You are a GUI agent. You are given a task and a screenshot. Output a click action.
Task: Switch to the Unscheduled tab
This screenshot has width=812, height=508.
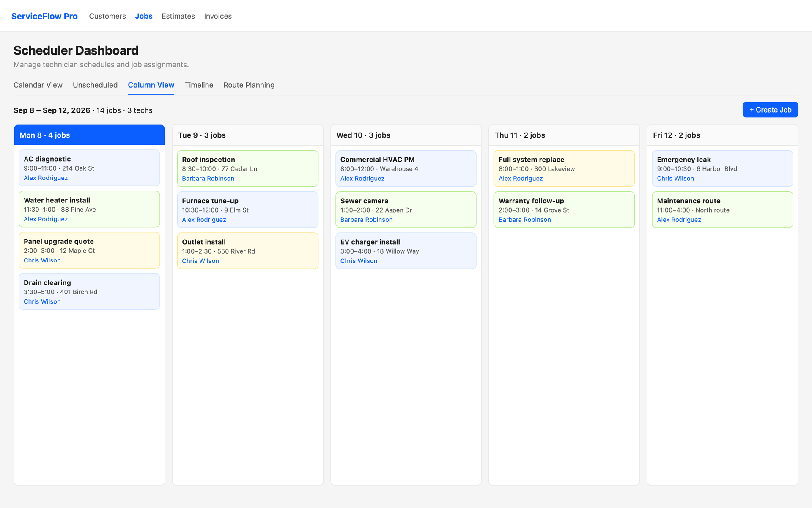[x=95, y=85]
